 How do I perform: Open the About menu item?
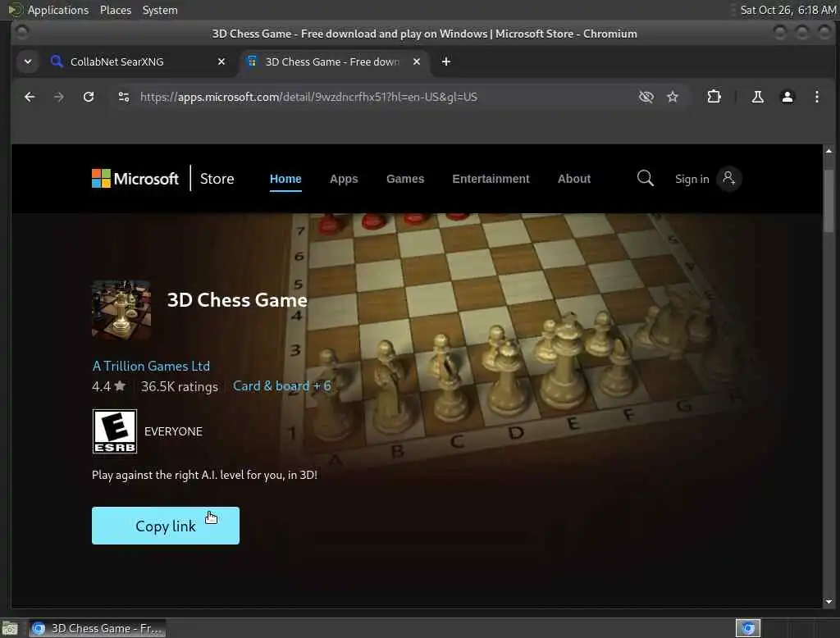click(x=573, y=179)
